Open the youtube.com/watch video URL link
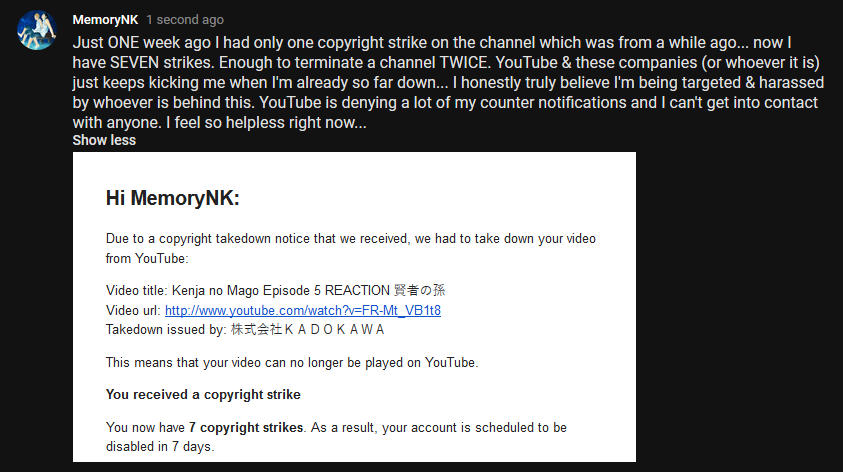The image size is (843, 472). (303, 310)
